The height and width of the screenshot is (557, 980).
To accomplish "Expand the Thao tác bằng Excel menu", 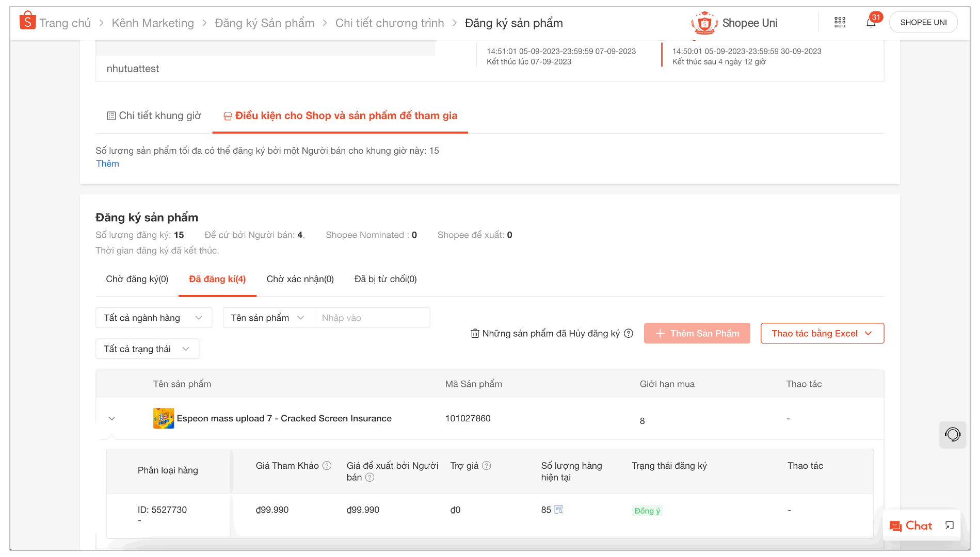I will 822,333.
